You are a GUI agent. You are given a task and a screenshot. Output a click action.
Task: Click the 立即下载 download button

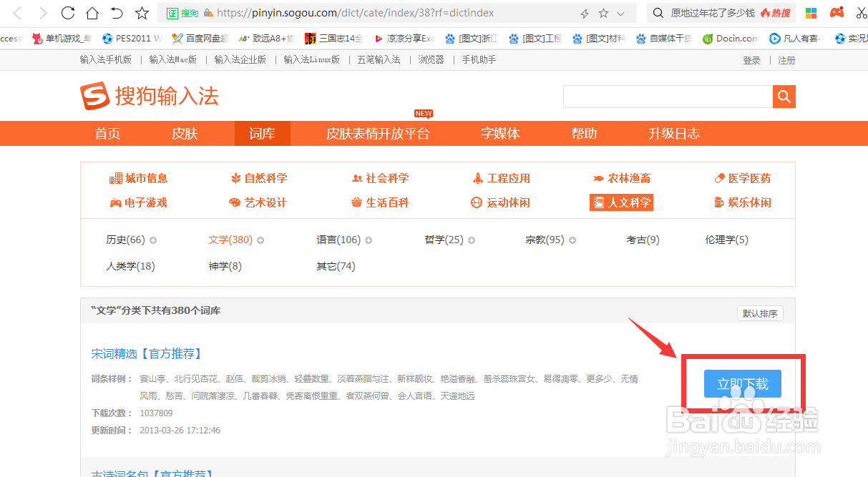742,383
